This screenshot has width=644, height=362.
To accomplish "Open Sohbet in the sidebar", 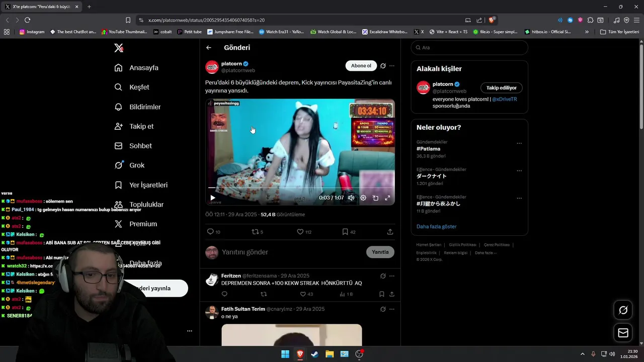I will coord(133,146).
